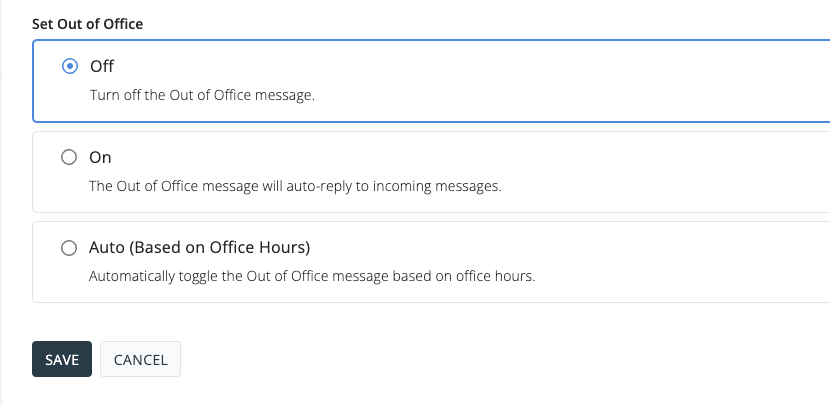Click the "On" option label text
830x406 pixels.
(101, 157)
